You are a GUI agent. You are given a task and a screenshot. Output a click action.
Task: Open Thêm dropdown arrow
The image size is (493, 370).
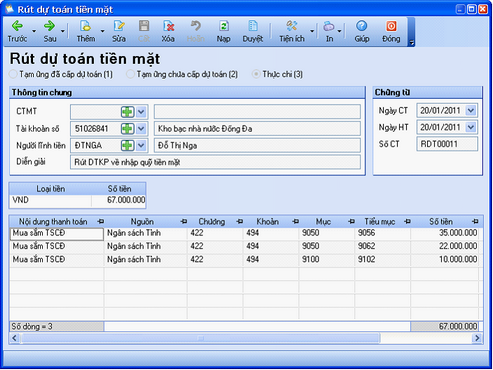[x=102, y=31]
